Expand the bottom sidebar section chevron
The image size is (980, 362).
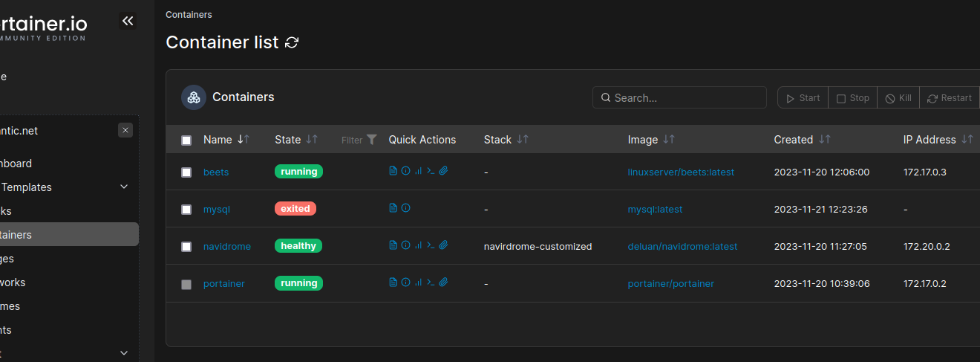(x=124, y=353)
